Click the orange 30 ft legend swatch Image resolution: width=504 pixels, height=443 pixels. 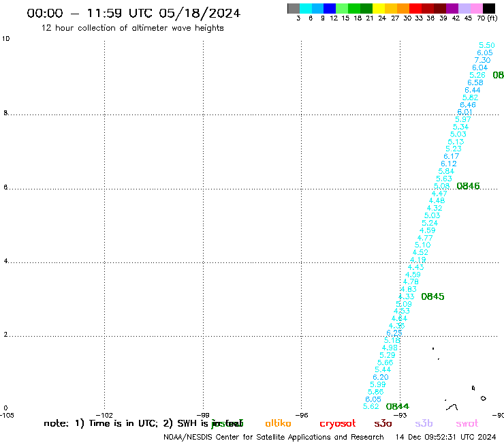click(x=403, y=8)
